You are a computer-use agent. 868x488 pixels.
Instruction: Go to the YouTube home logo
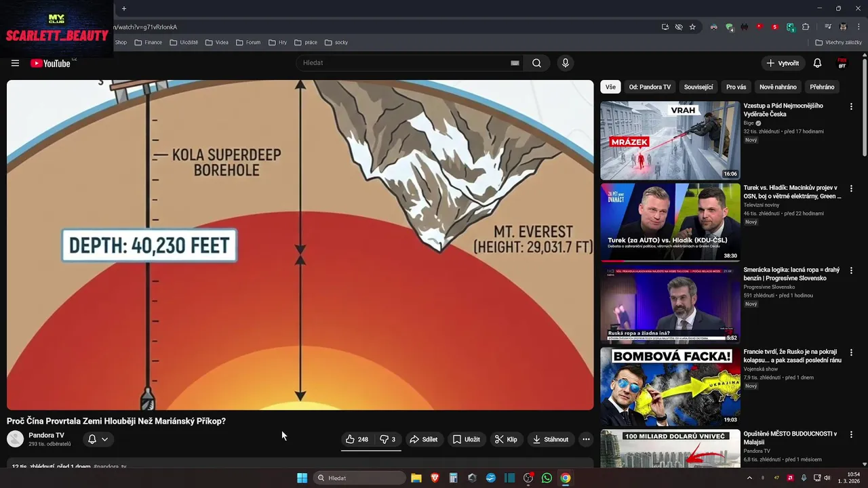point(51,63)
